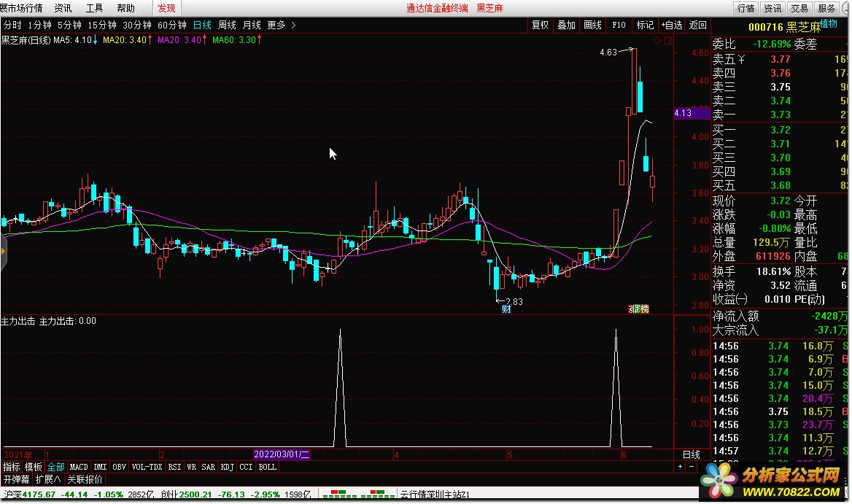
Task: Click the partly hidden round button after 服务
Action: click(846, 8)
